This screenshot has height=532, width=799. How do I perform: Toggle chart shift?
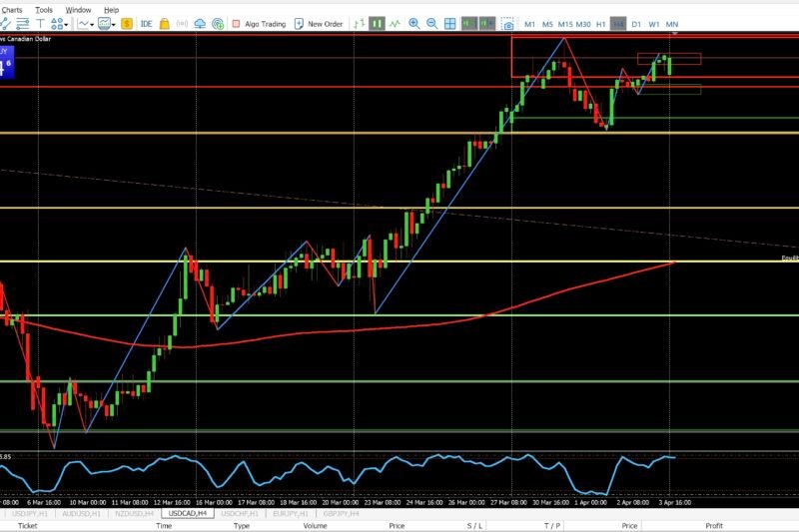(x=486, y=23)
